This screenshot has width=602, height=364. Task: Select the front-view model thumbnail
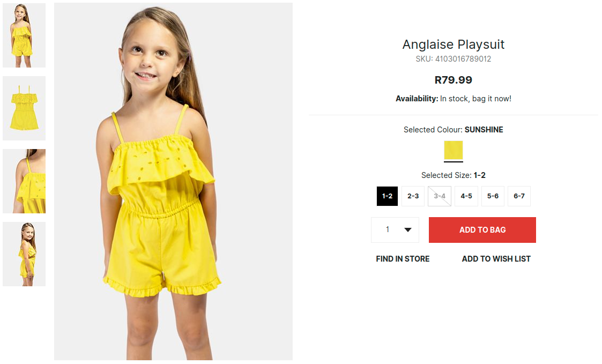(24, 35)
